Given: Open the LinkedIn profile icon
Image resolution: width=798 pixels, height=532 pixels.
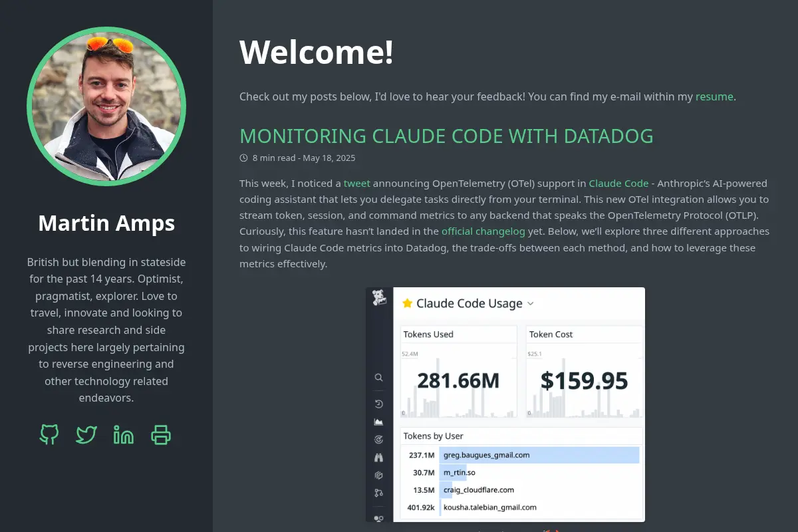Looking at the screenshot, I should point(124,435).
